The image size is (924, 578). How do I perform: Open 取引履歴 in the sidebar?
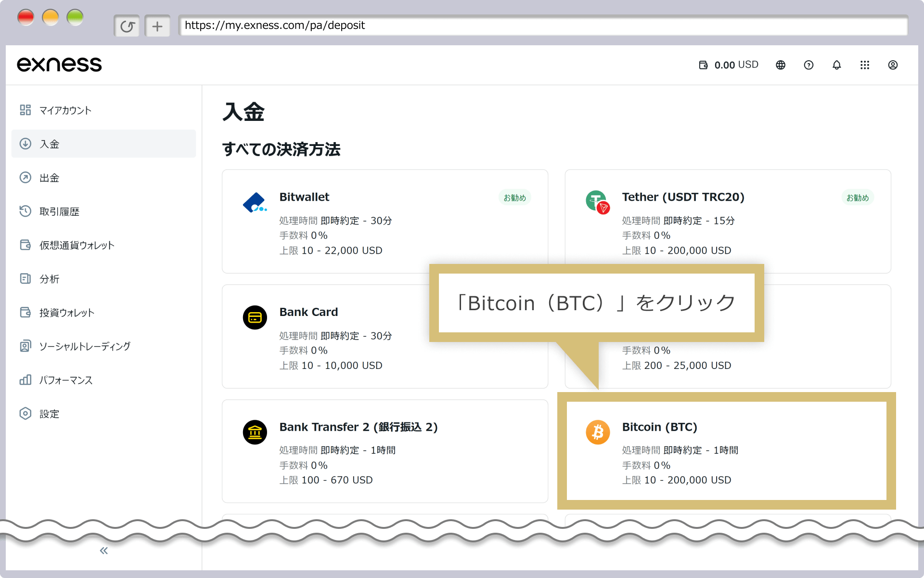pos(103,211)
